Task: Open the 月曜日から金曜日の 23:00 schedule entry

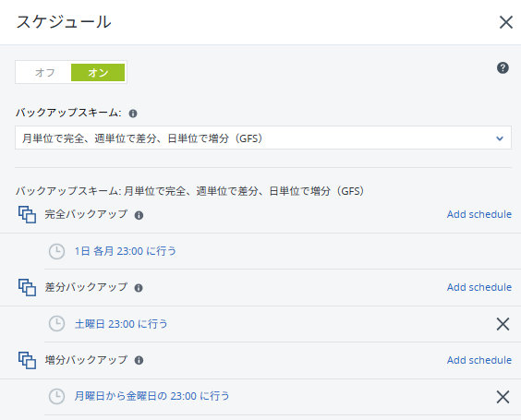Action: click(151, 396)
